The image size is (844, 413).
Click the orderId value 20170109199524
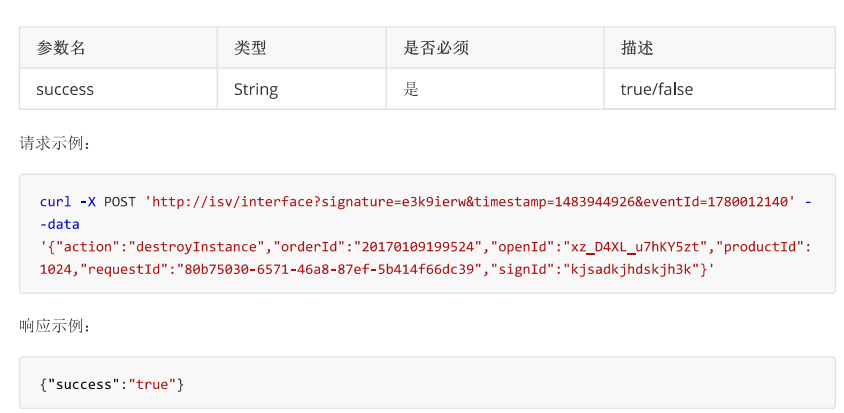(418, 247)
